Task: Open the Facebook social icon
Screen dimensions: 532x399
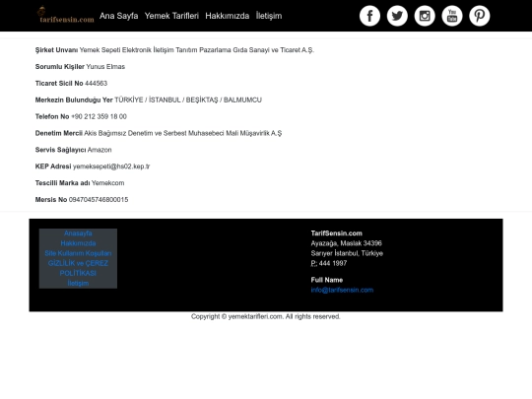Action: pos(369,16)
